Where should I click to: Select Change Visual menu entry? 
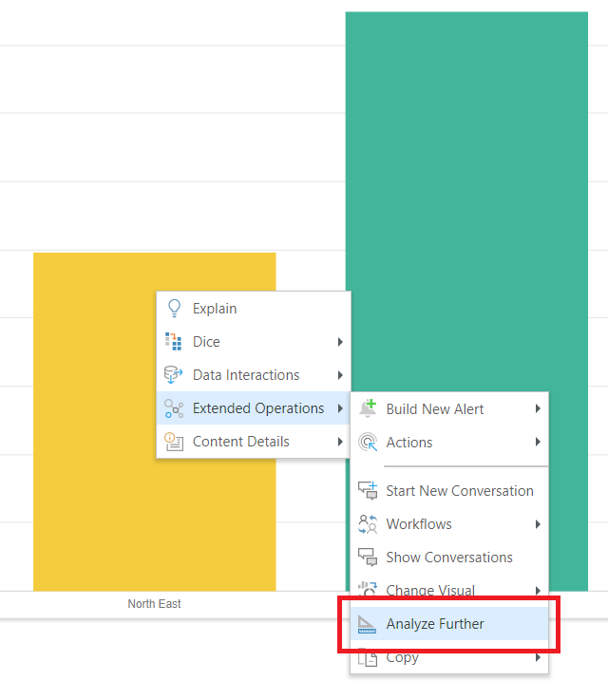449,591
